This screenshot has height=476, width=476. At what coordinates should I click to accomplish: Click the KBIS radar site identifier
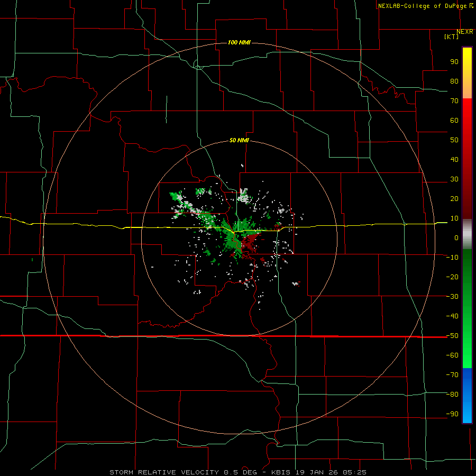[280, 472]
